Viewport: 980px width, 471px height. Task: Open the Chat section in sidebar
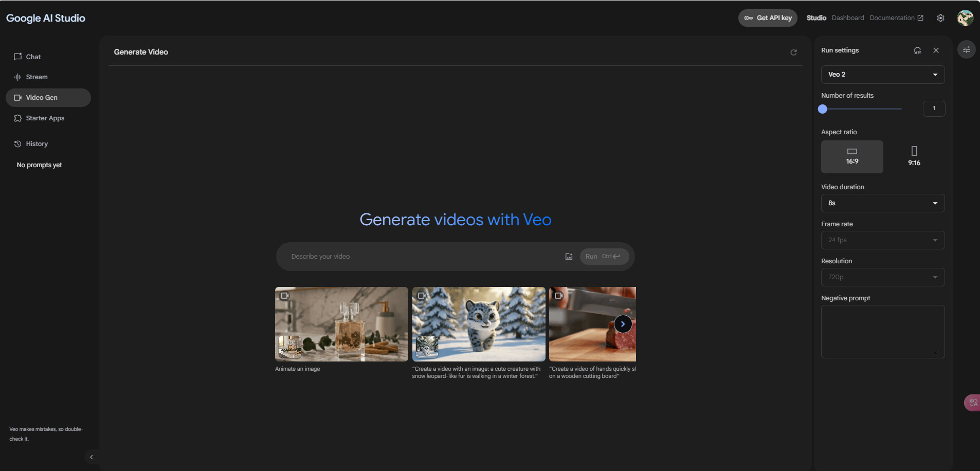click(48, 57)
